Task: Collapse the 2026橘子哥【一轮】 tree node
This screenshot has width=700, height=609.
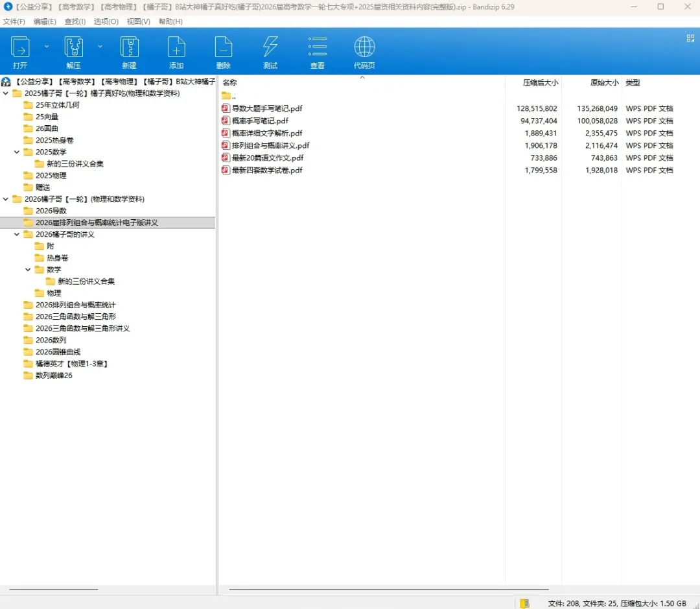Action: [x=6, y=199]
